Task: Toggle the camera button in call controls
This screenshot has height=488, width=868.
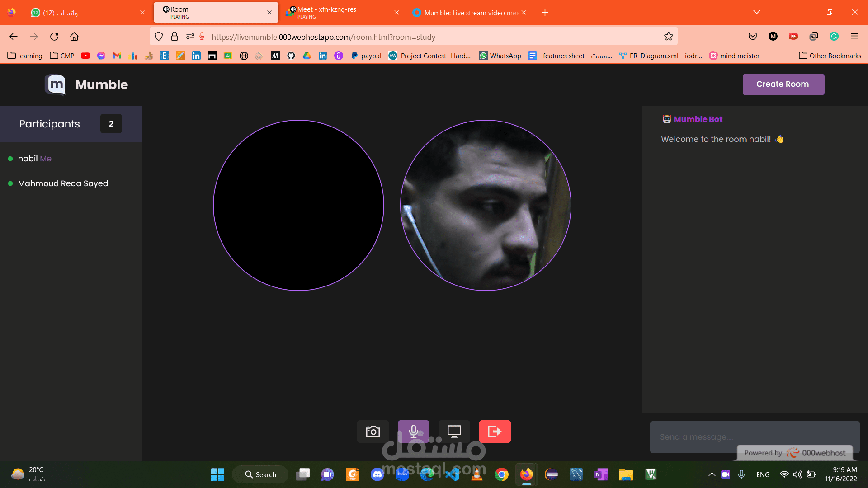Action: pyautogui.click(x=373, y=432)
